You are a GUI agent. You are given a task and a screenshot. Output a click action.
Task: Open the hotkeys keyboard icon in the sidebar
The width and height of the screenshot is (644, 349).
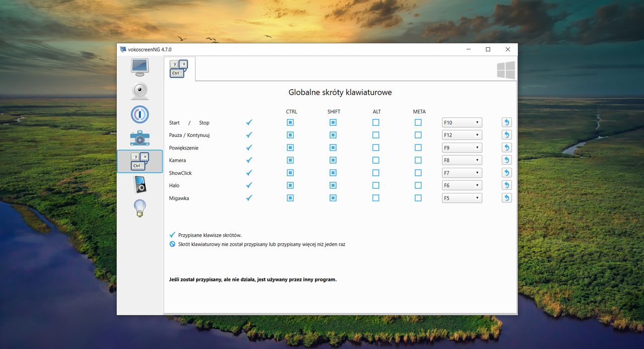tap(139, 161)
